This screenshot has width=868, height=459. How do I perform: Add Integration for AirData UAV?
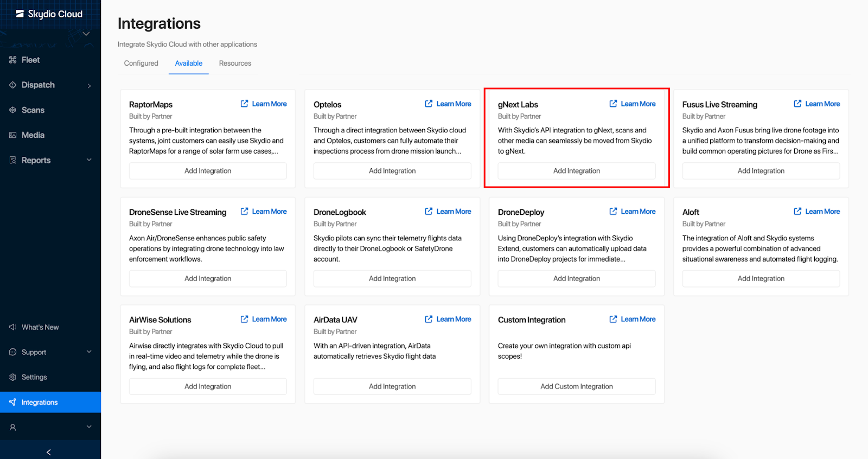click(x=392, y=386)
